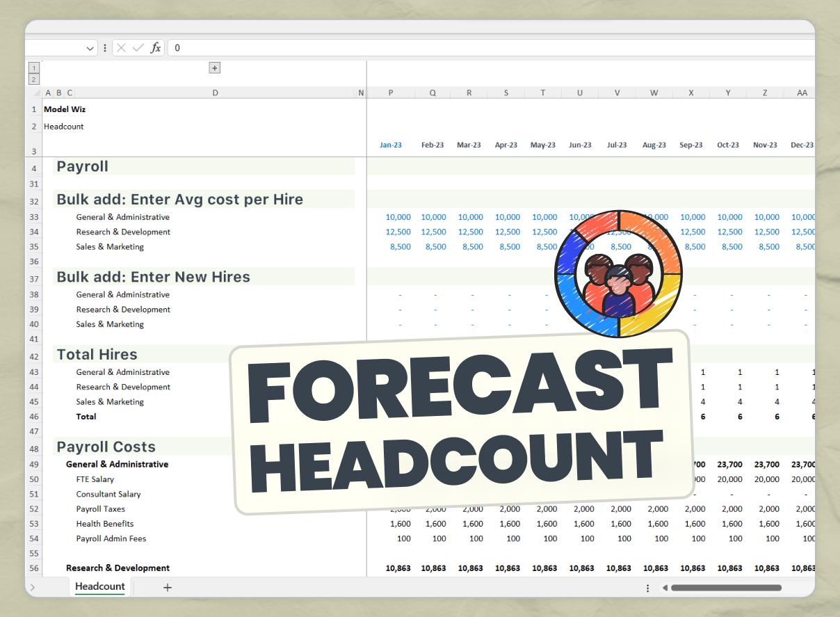Open the Name Box dropdown arrow

coord(90,47)
